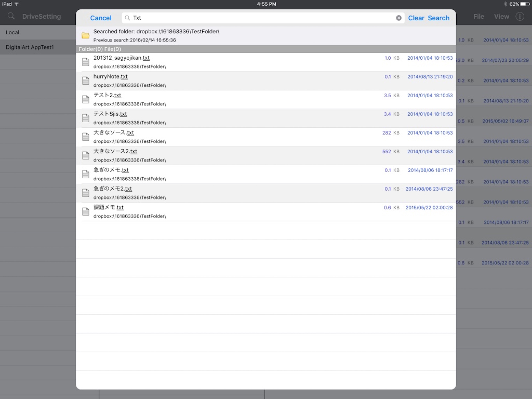Image resolution: width=532 pixels, height=399 pixels.
Task: Open View menu in background toolbar
Action: (x=501, y=16)
